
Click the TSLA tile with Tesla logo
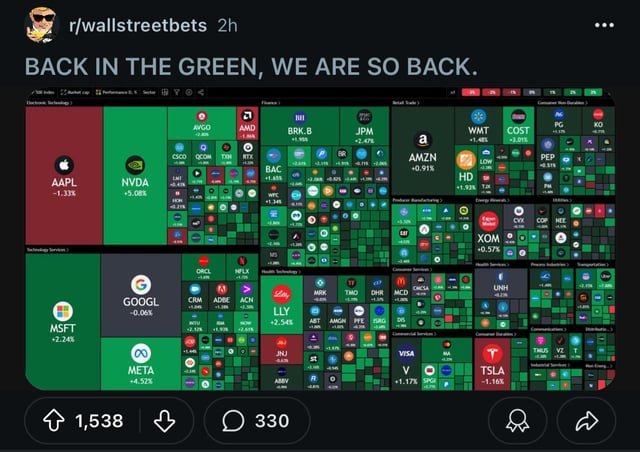click(x=492, y=364)
